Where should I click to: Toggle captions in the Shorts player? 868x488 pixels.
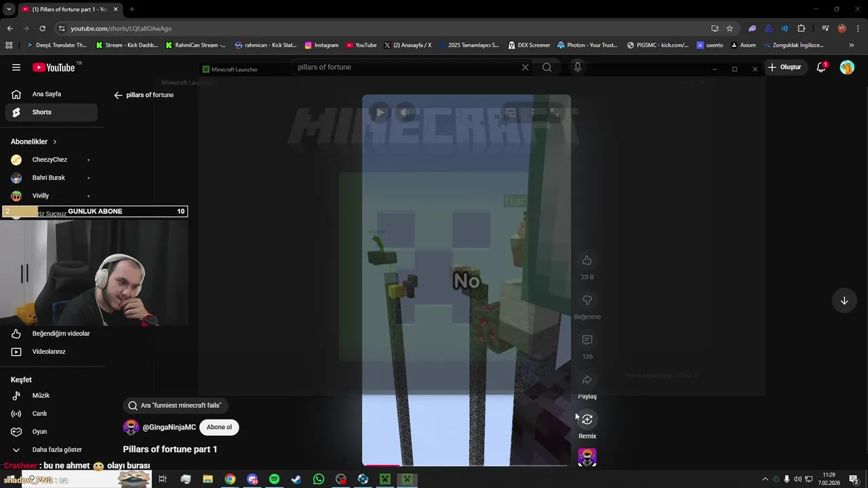click(x=511, y=113)
